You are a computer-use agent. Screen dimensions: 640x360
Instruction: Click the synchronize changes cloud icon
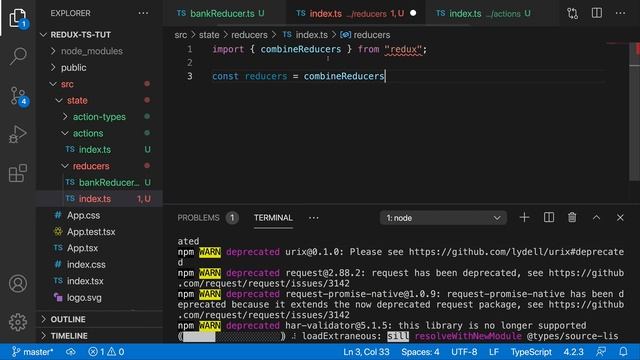pos(71,352)
